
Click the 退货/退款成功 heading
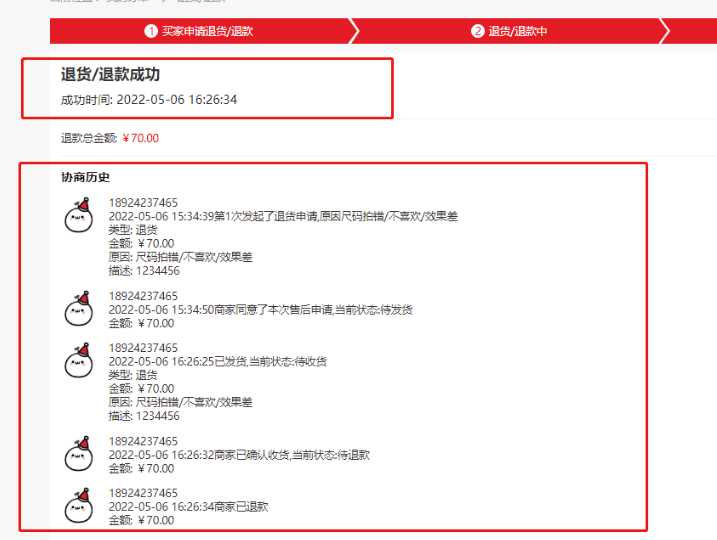pos(110,74)
